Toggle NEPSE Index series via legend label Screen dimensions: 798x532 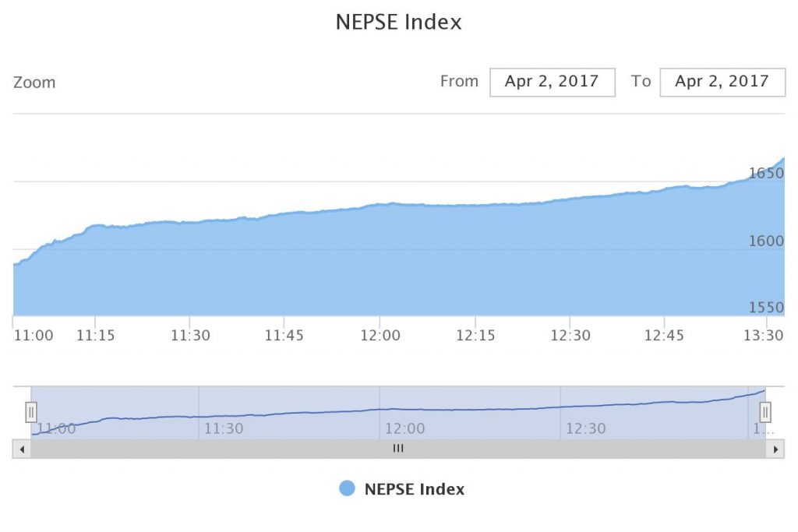pos(414,489)
